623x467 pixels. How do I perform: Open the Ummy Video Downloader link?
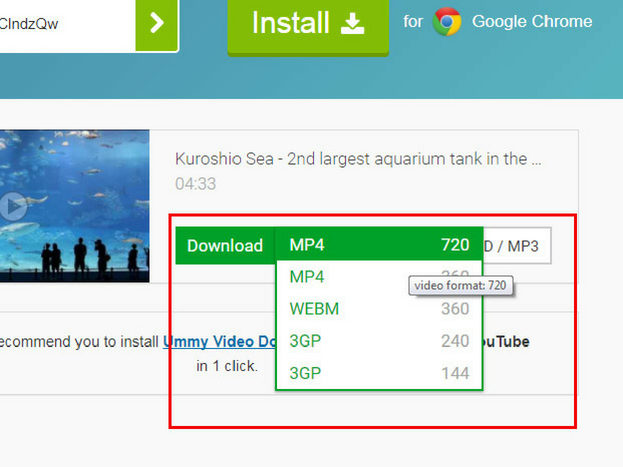tap(219, 342)
